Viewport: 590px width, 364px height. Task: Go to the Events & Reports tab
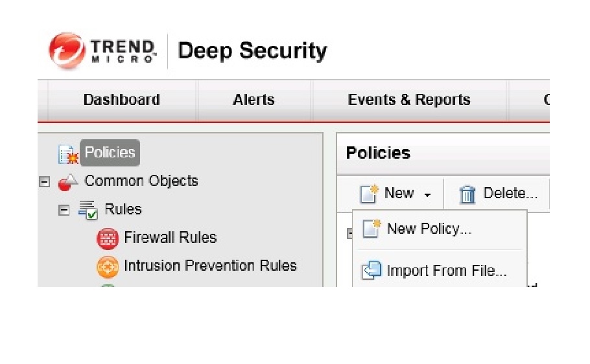tap(409, 100)
